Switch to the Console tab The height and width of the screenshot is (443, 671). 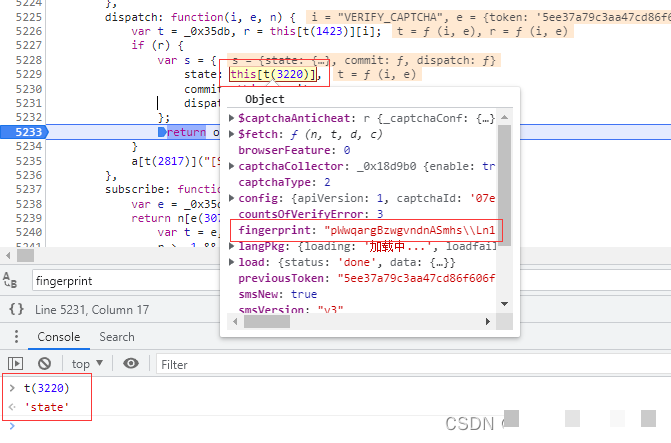(x=58, y=337)
